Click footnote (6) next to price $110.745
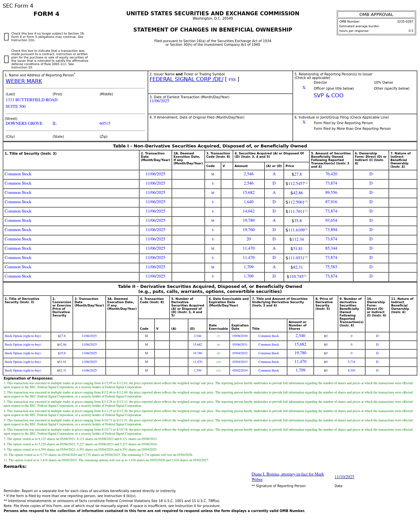 [305, 276]
